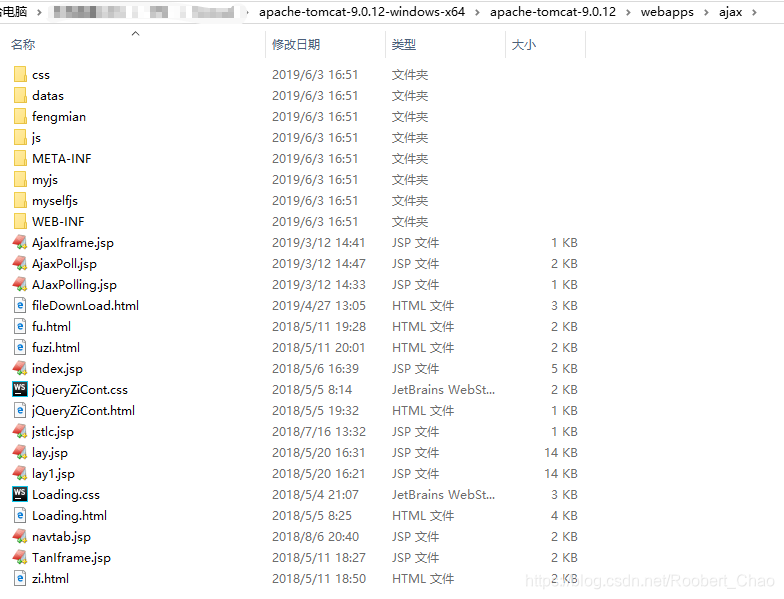Click the zi.html file icon
Screen dimensions: 784x599
pyautogui.click(x=20, y=578)
